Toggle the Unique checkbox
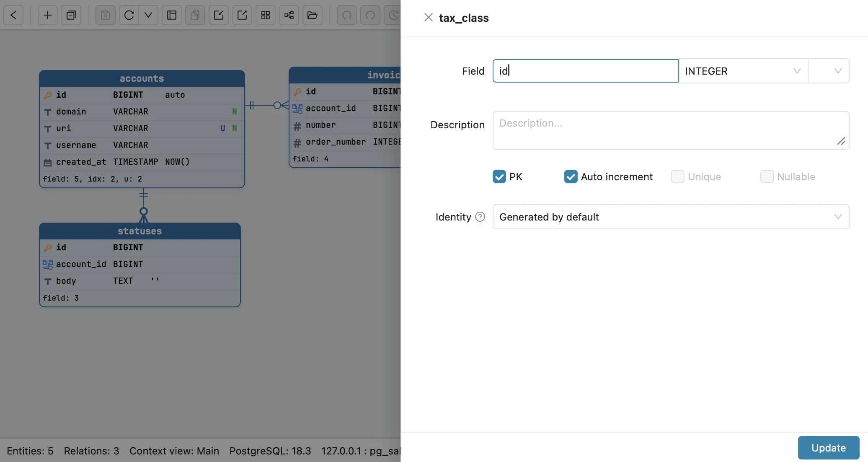The image size is (868, 462). tap(677, 177)
